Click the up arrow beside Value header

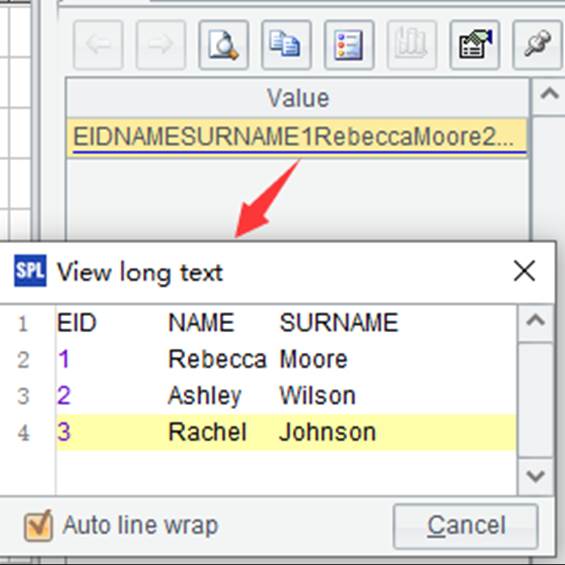(549, 94)
